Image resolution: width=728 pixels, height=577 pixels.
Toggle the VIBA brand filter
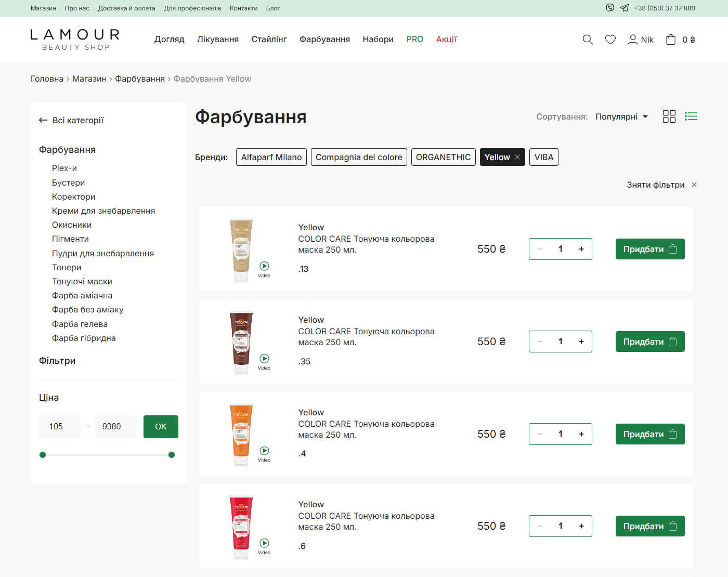[544, 157]
